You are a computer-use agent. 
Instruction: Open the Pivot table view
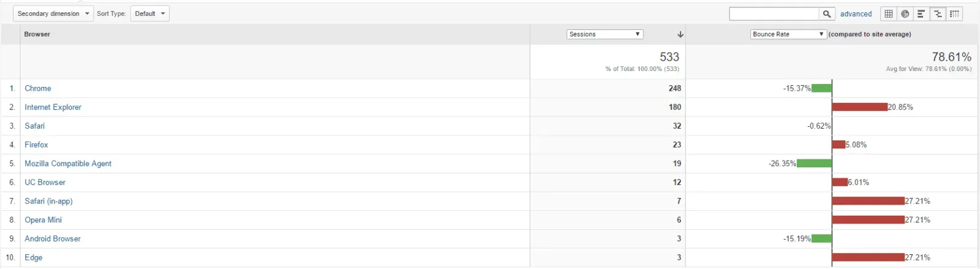pyautogui.click(x=954, y=14)
